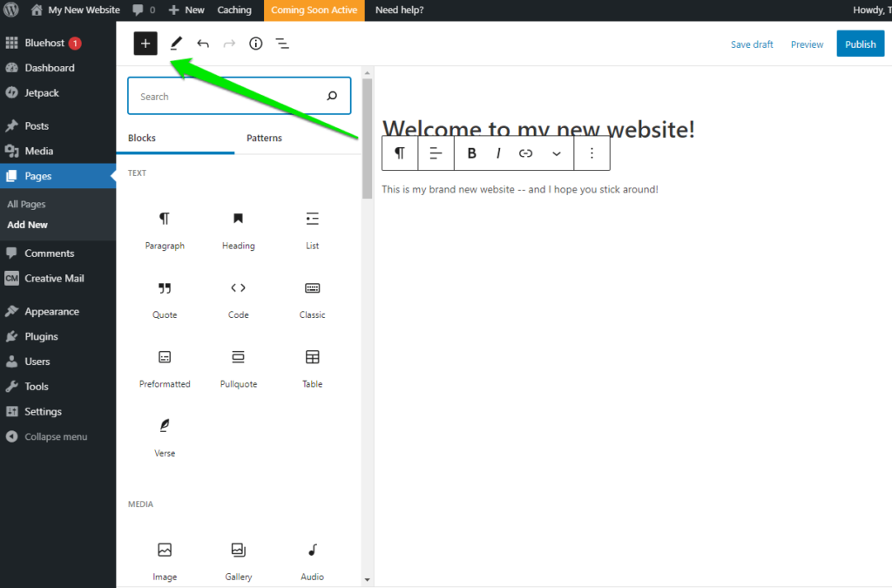Go to All Pages
This screenshot has width=892, height=588.
pyautogui.click(x=26, y=204)
